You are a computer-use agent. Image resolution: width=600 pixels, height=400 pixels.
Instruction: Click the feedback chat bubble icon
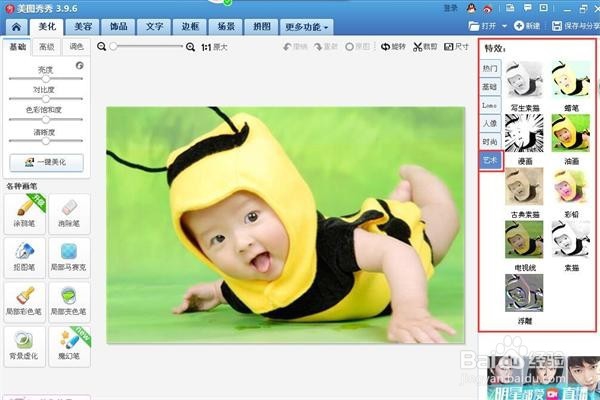tap(528, 8)
